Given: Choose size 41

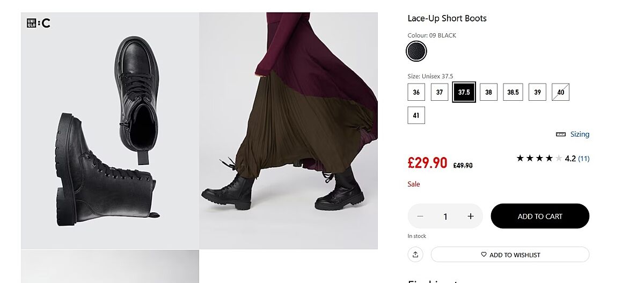Looking at the screenshot, I should pos(416,115).
